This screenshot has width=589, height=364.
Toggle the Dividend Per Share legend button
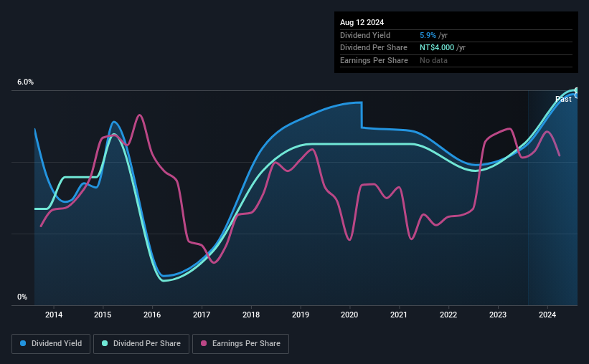click(141, 344)
